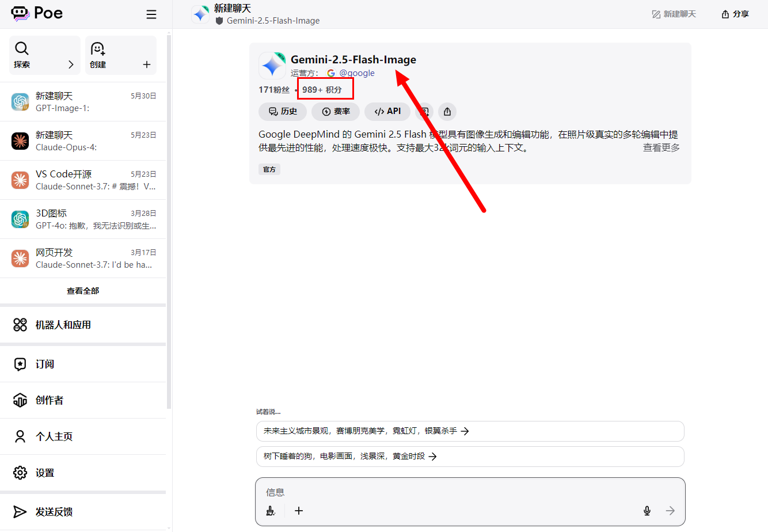Click the GPT-Image-1 bot avatar
This screenshot has height=532, width=768.
point(20,102)
